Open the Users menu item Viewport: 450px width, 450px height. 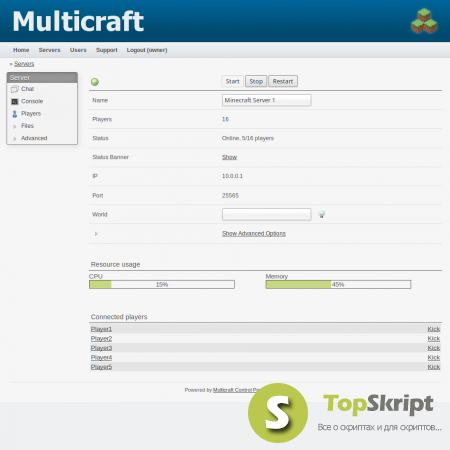point(78,50)
